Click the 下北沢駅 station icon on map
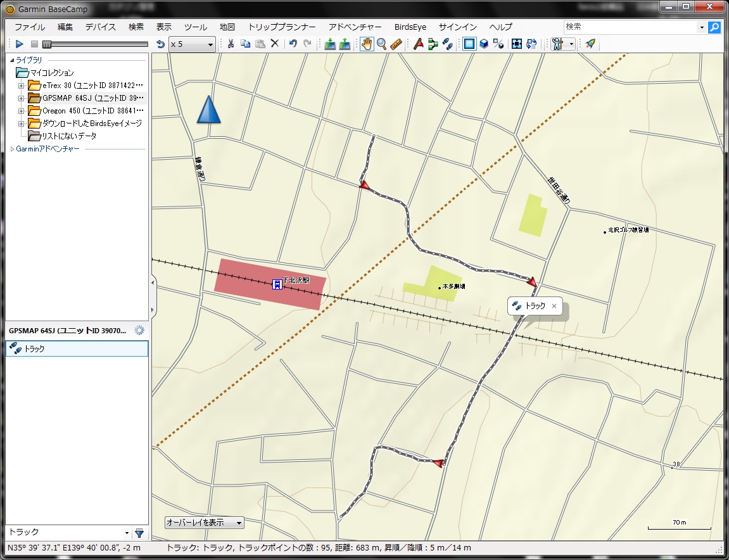This screenshot has height=560, width=729. tap(277, 284)
